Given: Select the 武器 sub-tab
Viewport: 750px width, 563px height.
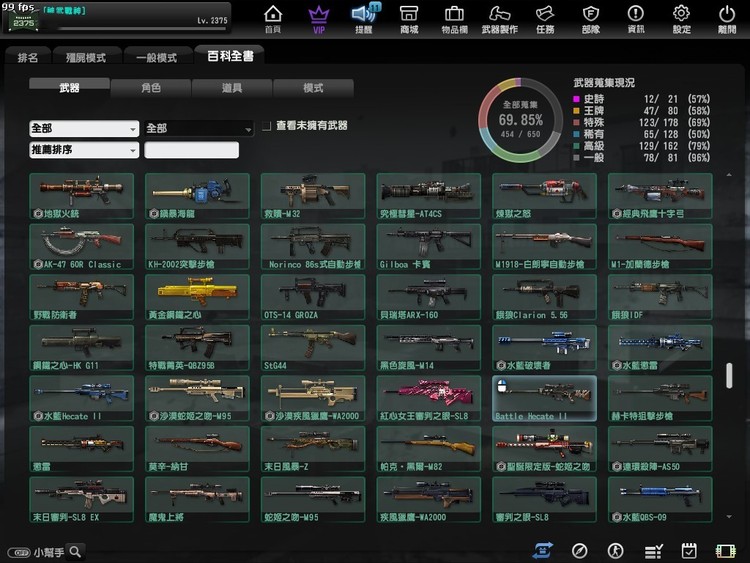Looking at the screenshot, I should [69, 88].
